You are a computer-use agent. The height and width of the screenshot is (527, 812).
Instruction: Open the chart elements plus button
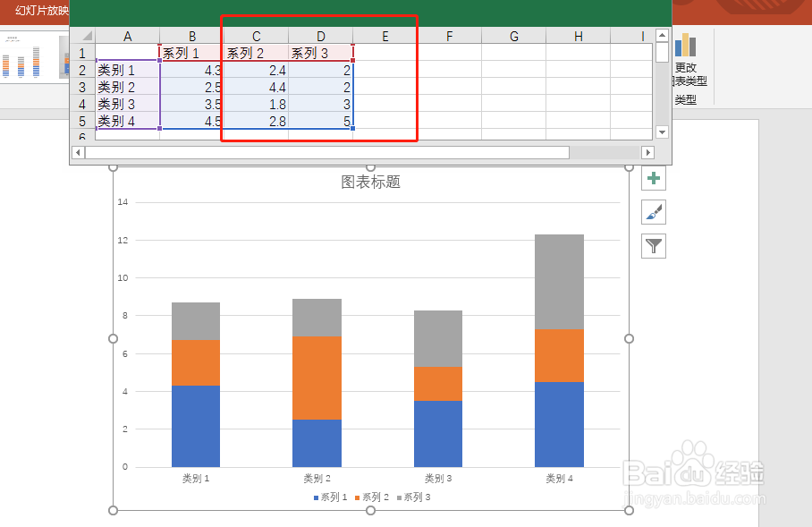[x=654, y=178]
